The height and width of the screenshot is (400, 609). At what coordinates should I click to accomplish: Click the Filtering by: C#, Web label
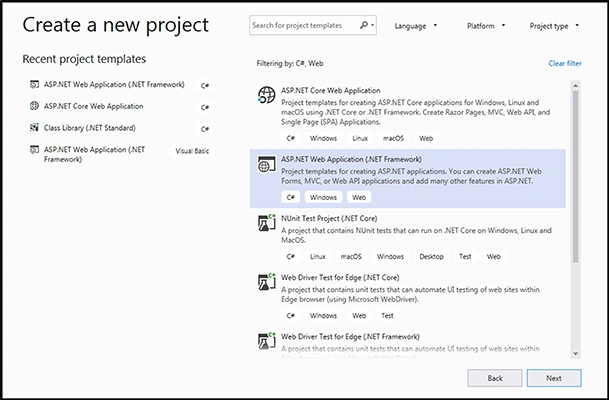[x=290, y=63]
